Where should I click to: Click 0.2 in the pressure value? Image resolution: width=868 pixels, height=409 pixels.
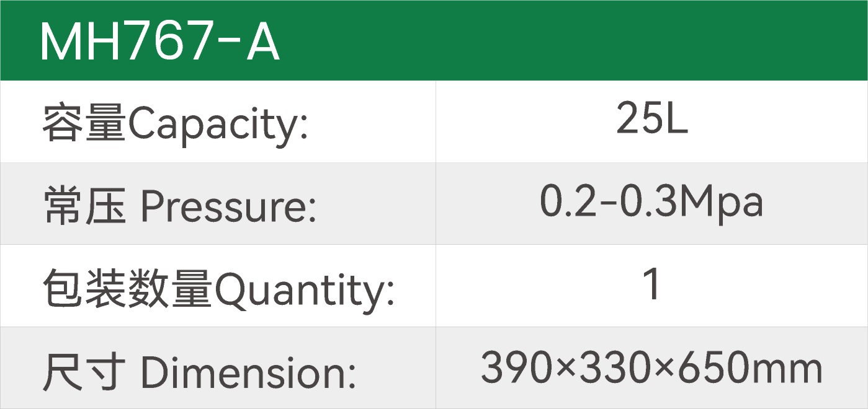(x=566, y=203)
